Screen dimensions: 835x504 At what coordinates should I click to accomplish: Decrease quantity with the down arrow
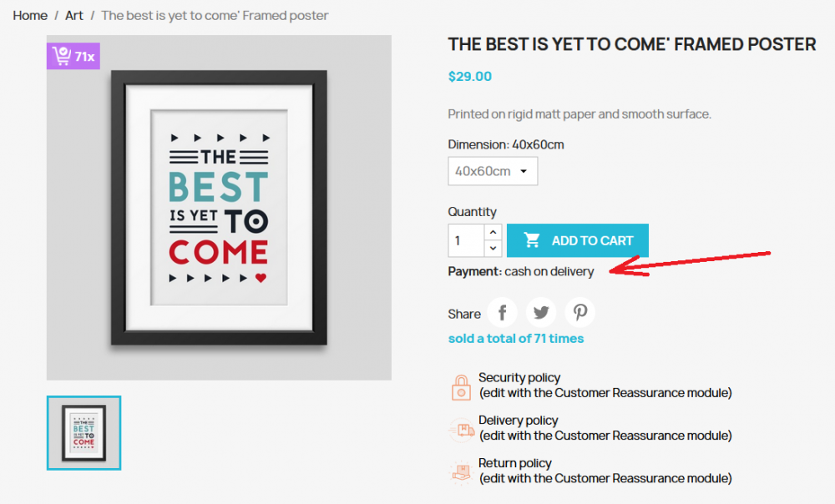point(493,248)
